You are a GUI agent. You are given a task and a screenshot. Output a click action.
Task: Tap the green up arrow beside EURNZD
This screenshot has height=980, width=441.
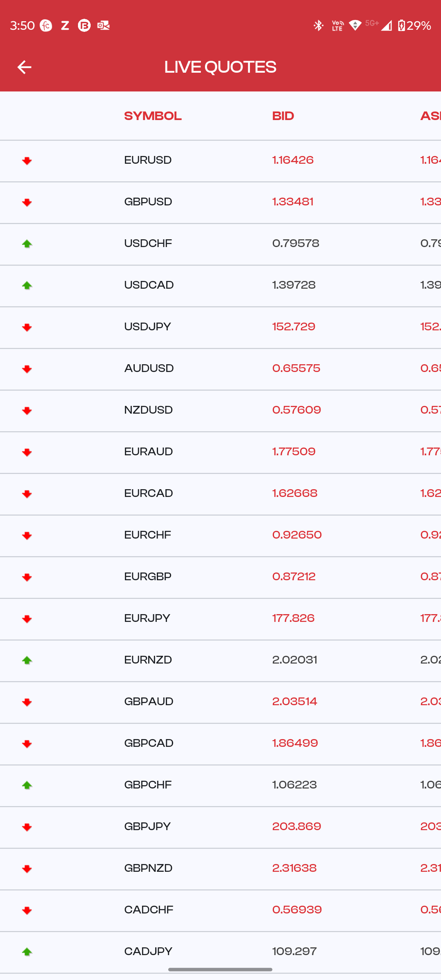coord(27,660)
